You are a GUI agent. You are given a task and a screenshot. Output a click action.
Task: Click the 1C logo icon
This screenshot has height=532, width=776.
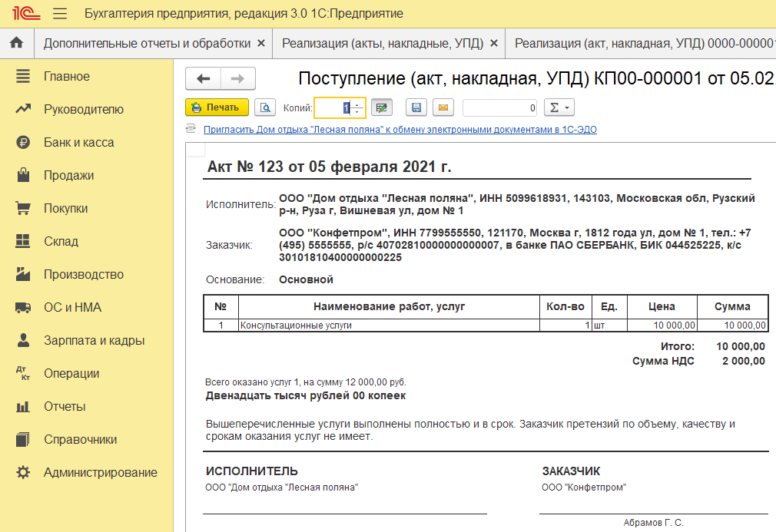tap(26, 13)
